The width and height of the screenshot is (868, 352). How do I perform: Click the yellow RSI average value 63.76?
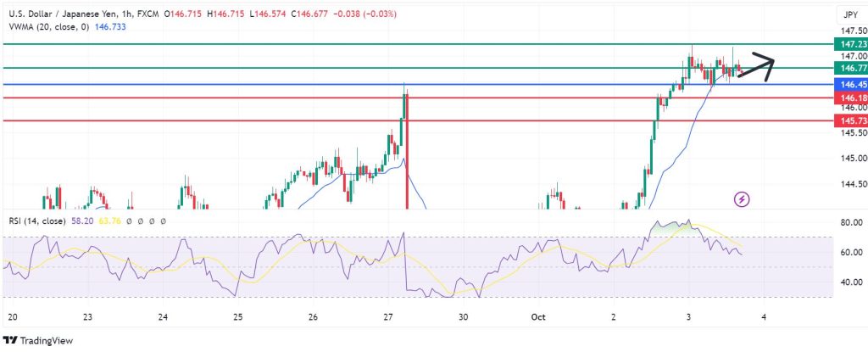[x=109, y=221]
